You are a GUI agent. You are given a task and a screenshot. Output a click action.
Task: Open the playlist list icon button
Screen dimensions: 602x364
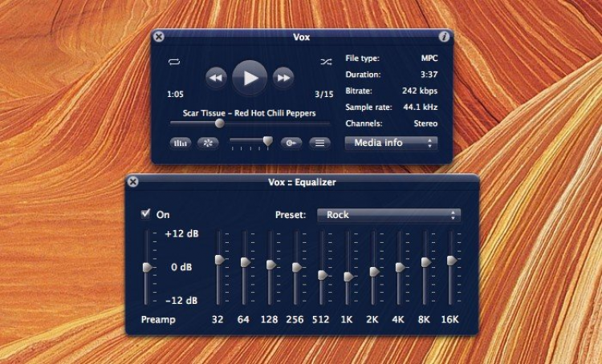pos(319,144)
